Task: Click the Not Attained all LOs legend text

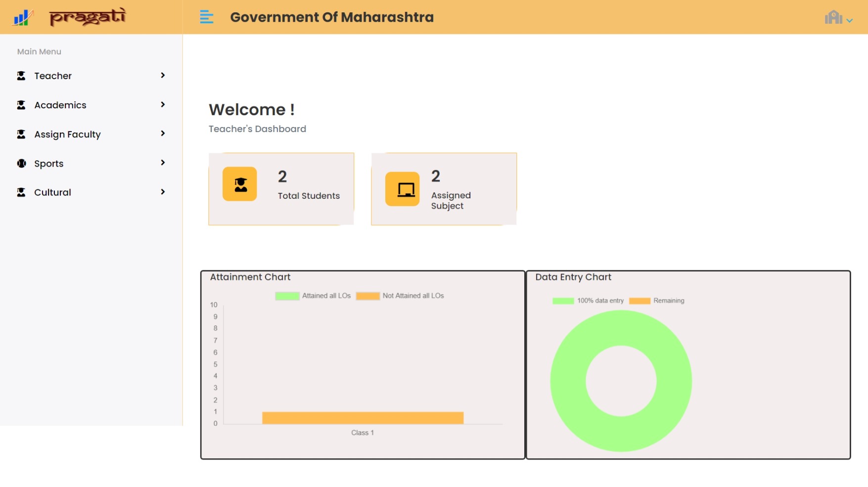Action: (x=413, y=296)
